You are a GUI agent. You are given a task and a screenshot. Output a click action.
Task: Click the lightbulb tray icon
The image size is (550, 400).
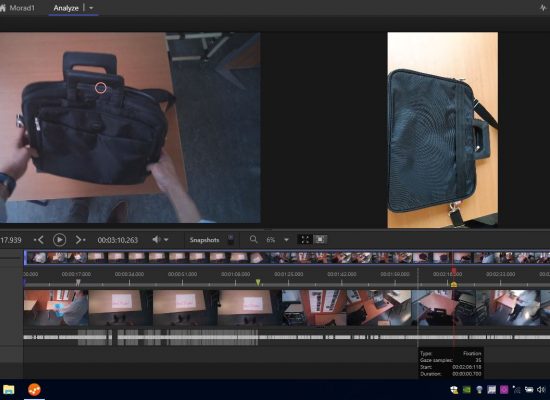(479, 390)
